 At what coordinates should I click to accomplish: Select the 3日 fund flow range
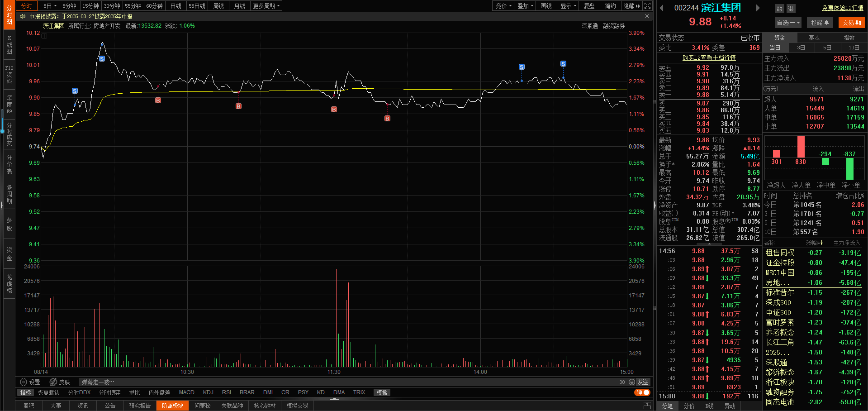(801, 48)
